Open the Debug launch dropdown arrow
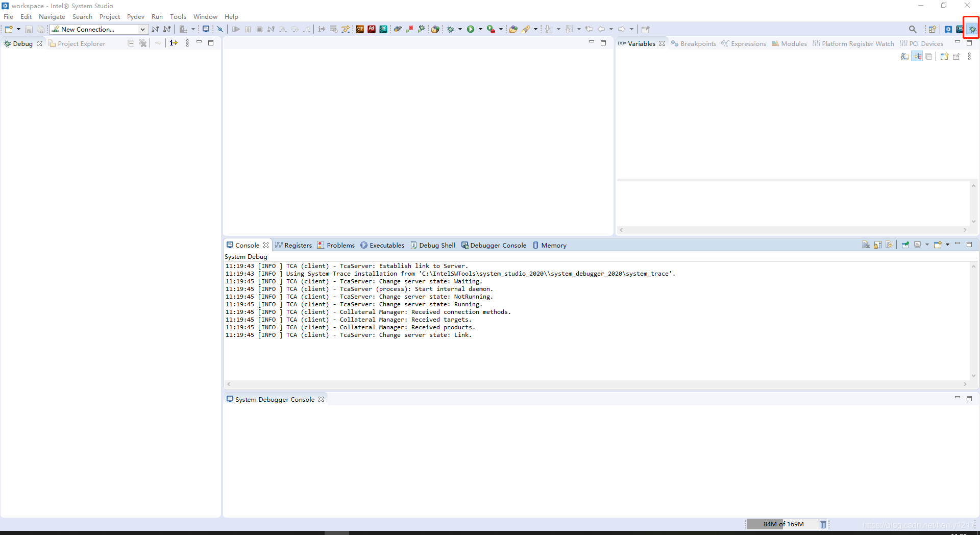The width and height of the screenshot is (980, 535). pos(460,29)
